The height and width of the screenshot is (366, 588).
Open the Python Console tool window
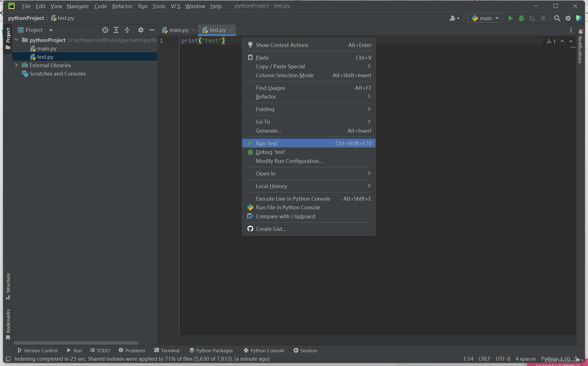[x=264, y=350]
